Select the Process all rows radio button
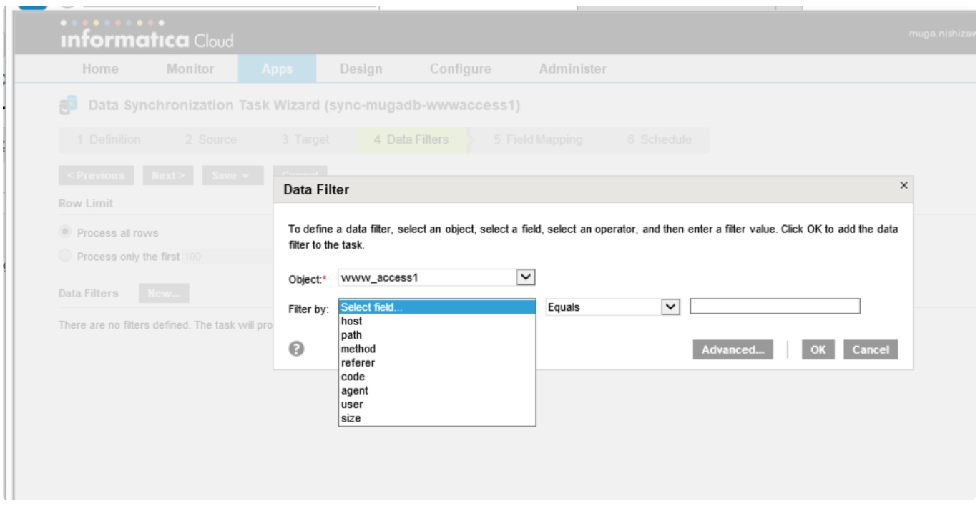The image size is (980, 506). tap(66, 232)
